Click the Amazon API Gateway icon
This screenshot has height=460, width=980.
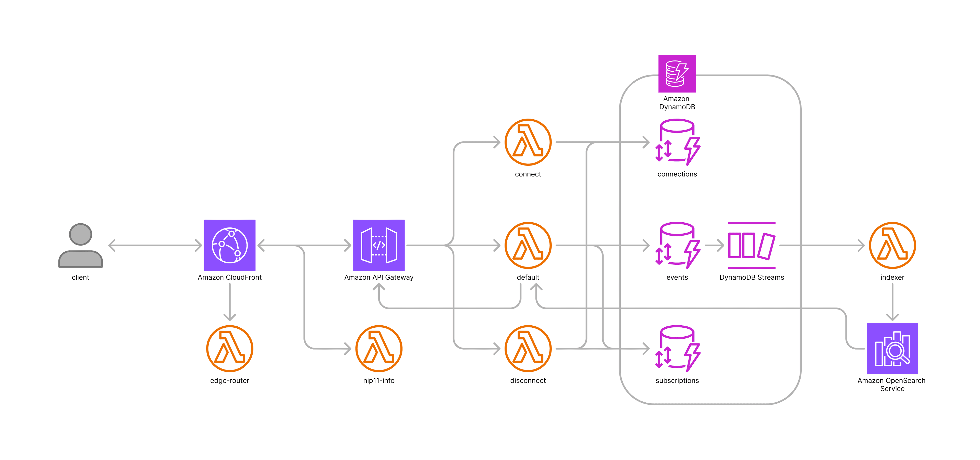[x=378, y=245]
